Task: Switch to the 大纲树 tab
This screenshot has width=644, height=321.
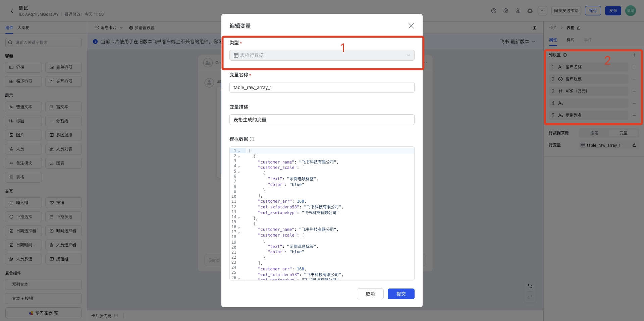Action: (23, 28)
